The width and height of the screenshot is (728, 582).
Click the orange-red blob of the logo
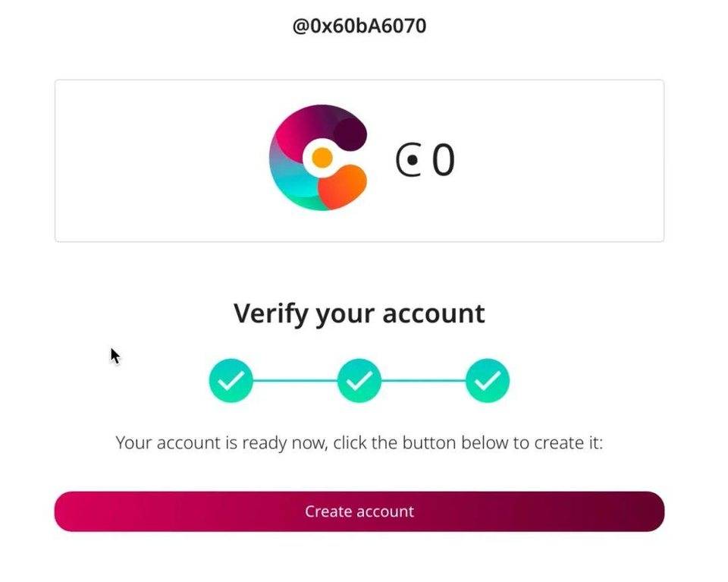(342, 186)
